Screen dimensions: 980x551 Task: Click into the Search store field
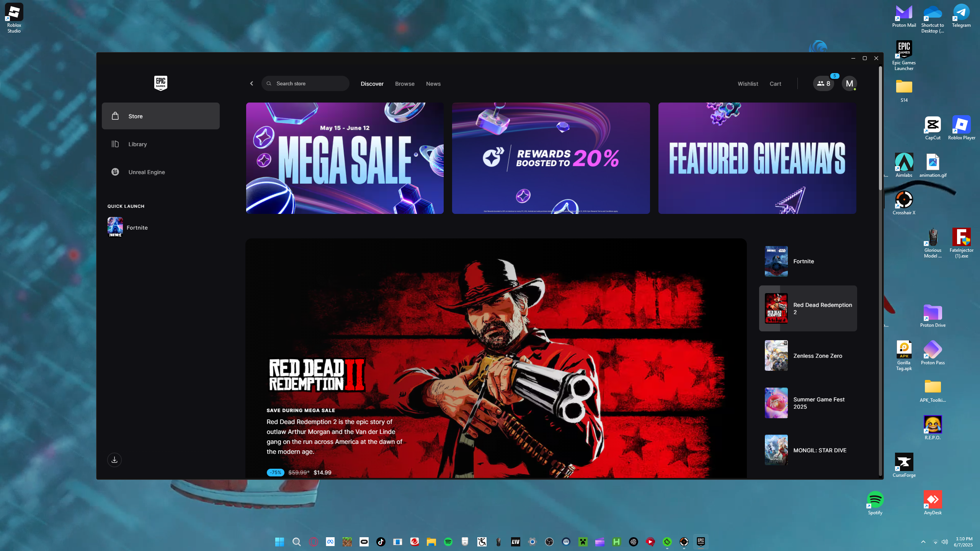point(306,83)
